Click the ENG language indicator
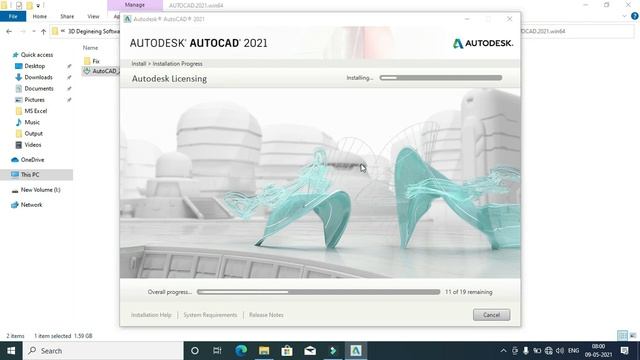Image resolution: width=640 pixels, height=360 pixels. point(573,351)
